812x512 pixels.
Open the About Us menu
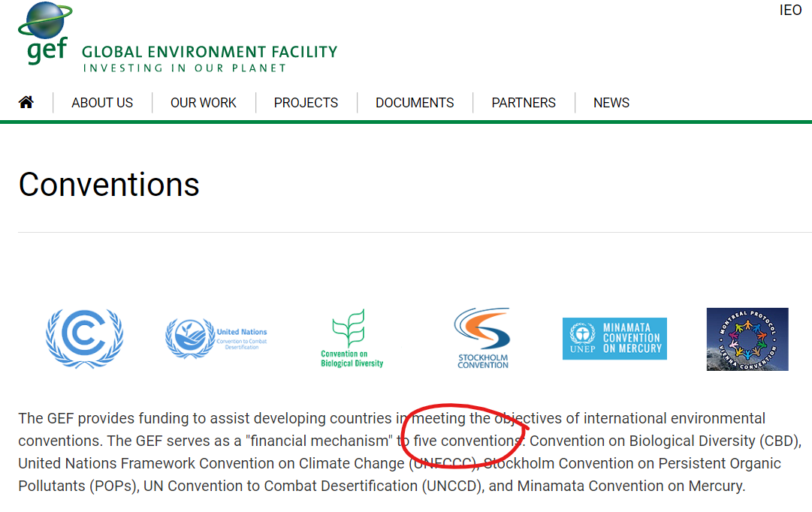(x=102, y=103)
